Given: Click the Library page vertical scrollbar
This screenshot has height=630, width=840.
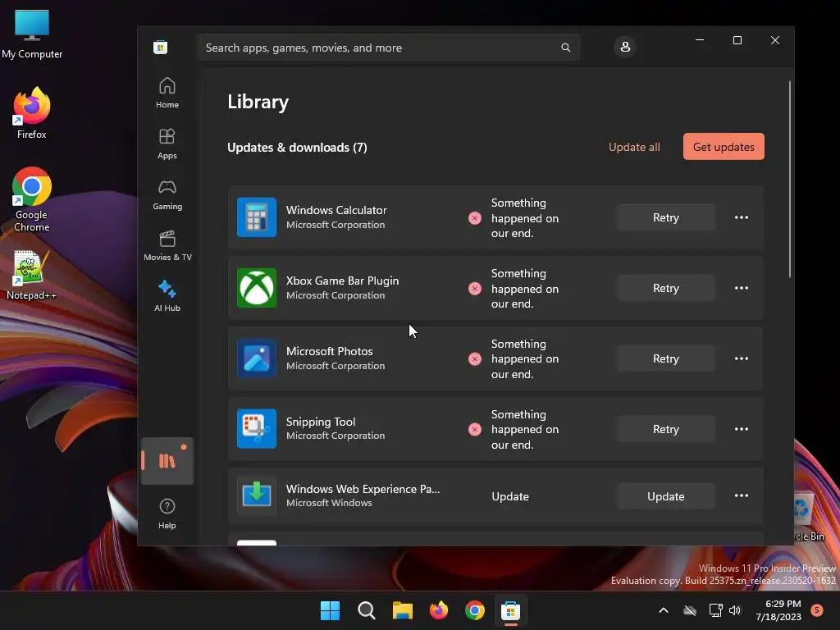Looking at the screenshot, I should [790, 180].
